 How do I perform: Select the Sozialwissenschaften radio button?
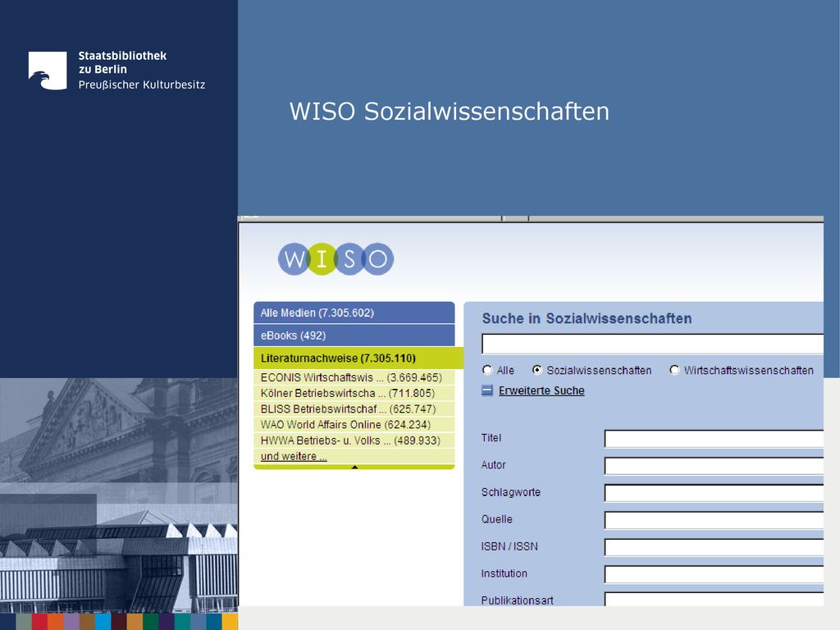pos(537,370)
